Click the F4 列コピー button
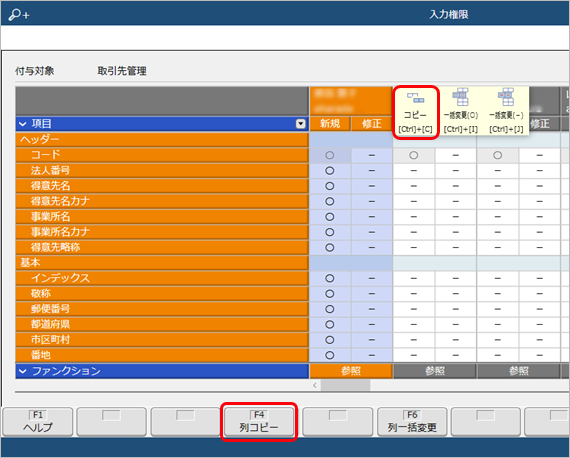This screenshot has width=570, height=458. 259,422
